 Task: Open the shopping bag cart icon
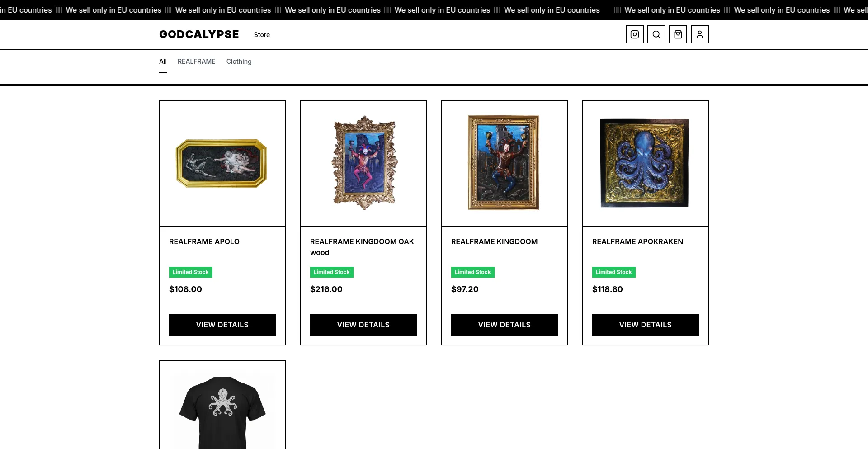(x=678, y=34)
